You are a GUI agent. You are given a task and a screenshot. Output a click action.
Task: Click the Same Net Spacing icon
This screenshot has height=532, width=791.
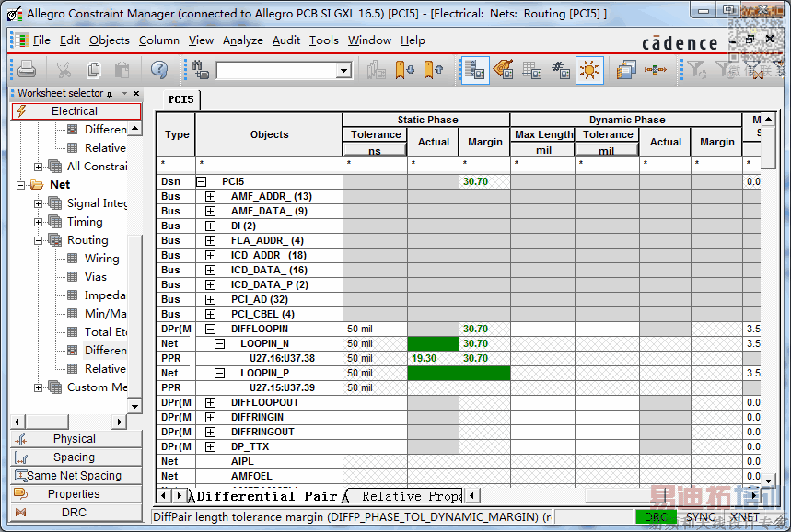(20, 476)
